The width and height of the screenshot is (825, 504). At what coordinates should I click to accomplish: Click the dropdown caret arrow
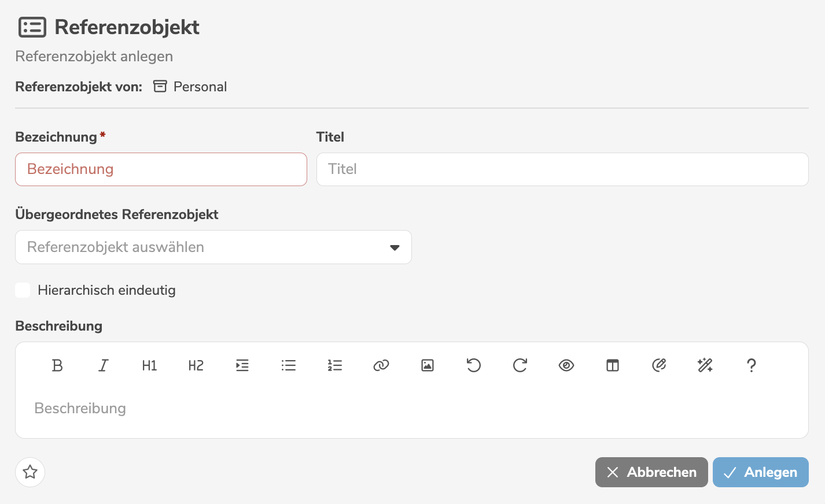coord(395,247)
